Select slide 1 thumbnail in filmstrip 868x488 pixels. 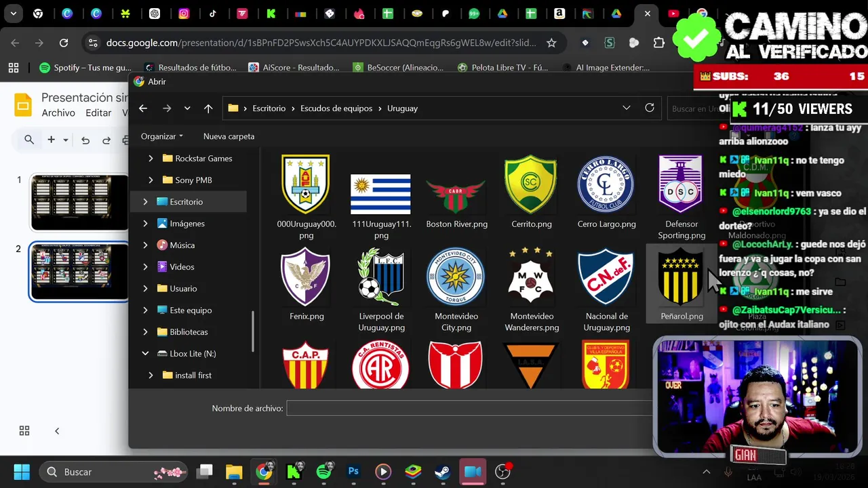point(79,202)
